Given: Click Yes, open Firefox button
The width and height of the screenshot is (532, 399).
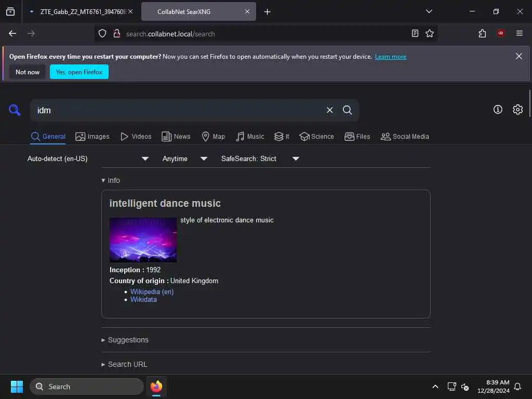Looking at the screenshot, I should (79, 72).
